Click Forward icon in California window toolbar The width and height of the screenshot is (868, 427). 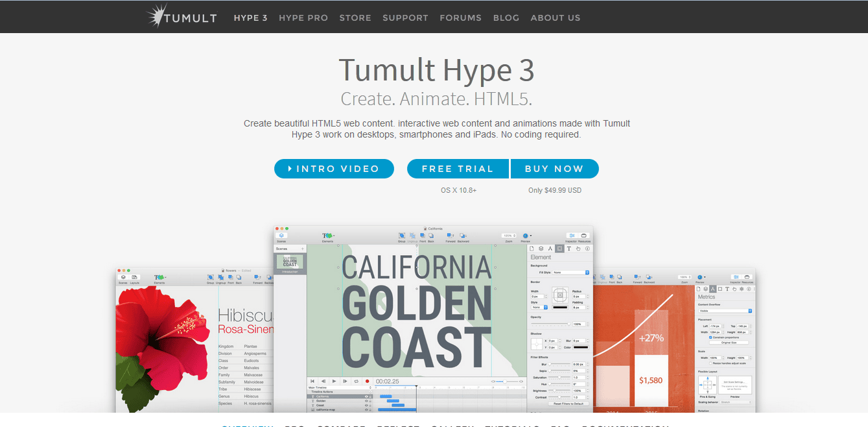pos(450,236)
